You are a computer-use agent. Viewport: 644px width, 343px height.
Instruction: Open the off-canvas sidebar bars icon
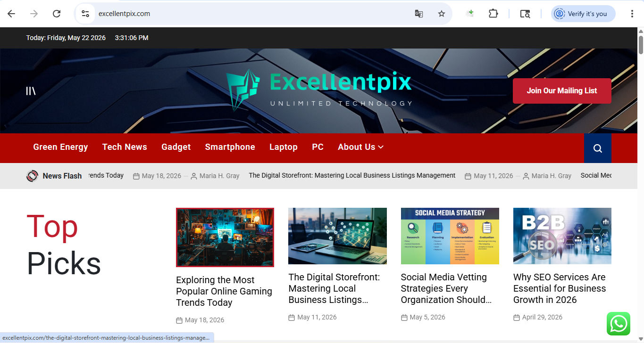[31, 90]
